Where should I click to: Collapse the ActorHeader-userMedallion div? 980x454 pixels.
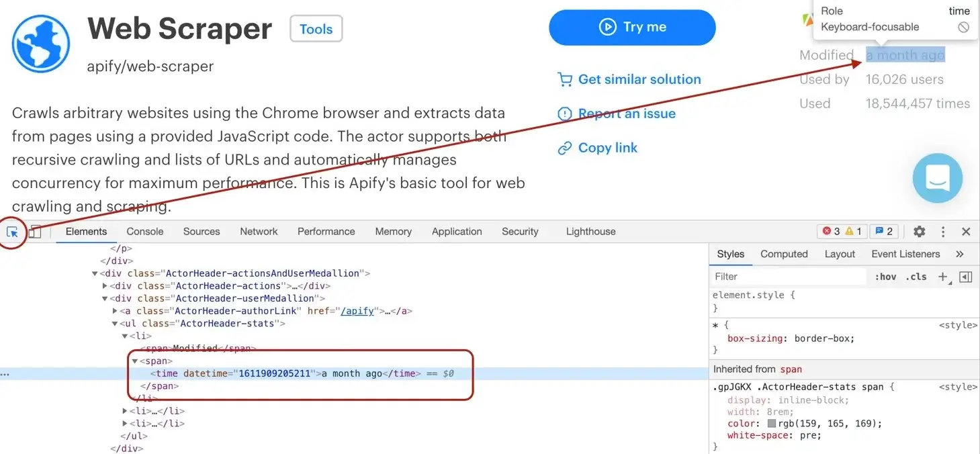tap(105, 298)
